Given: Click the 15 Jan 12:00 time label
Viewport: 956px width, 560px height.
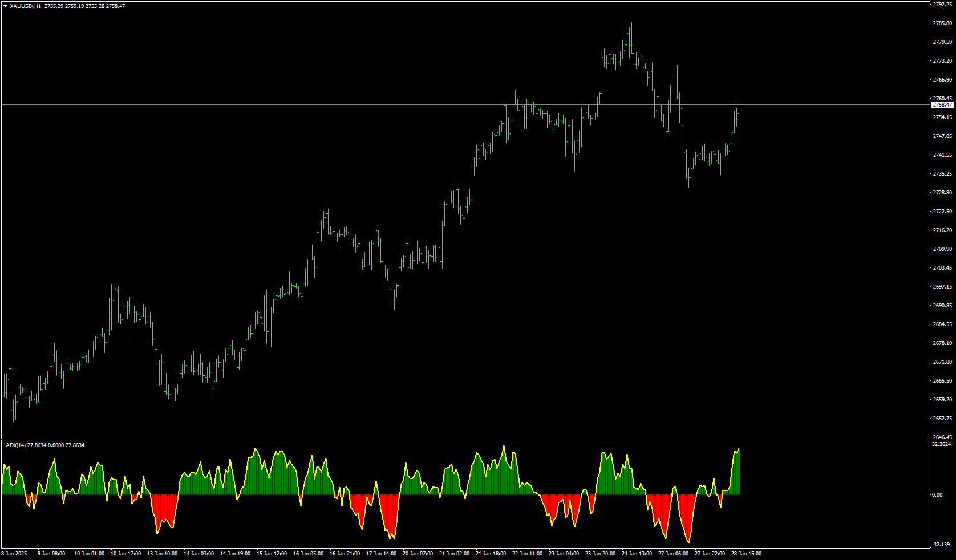Looking at the screenshot, I should point(272,553).
